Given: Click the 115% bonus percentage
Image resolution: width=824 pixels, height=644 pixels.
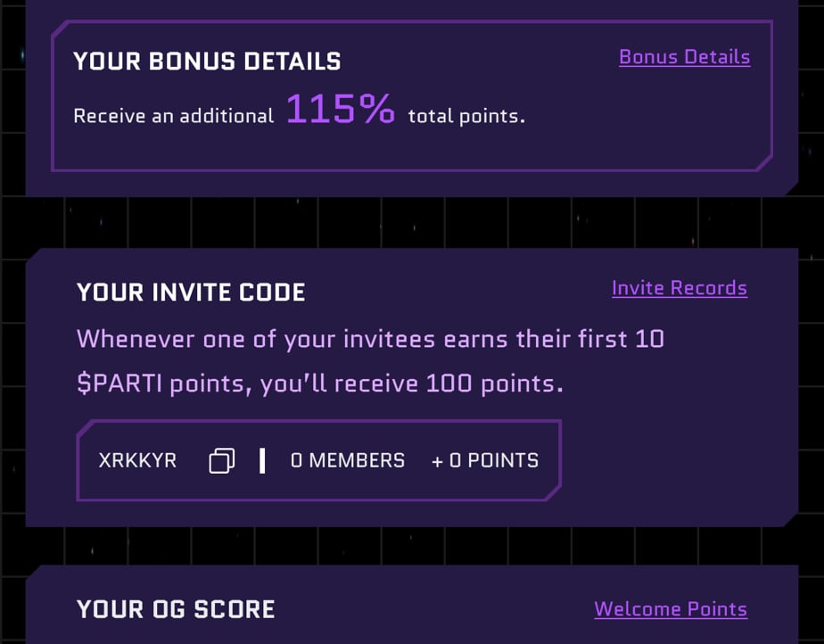Looking at the screenshot, I should tap(340, 109).
